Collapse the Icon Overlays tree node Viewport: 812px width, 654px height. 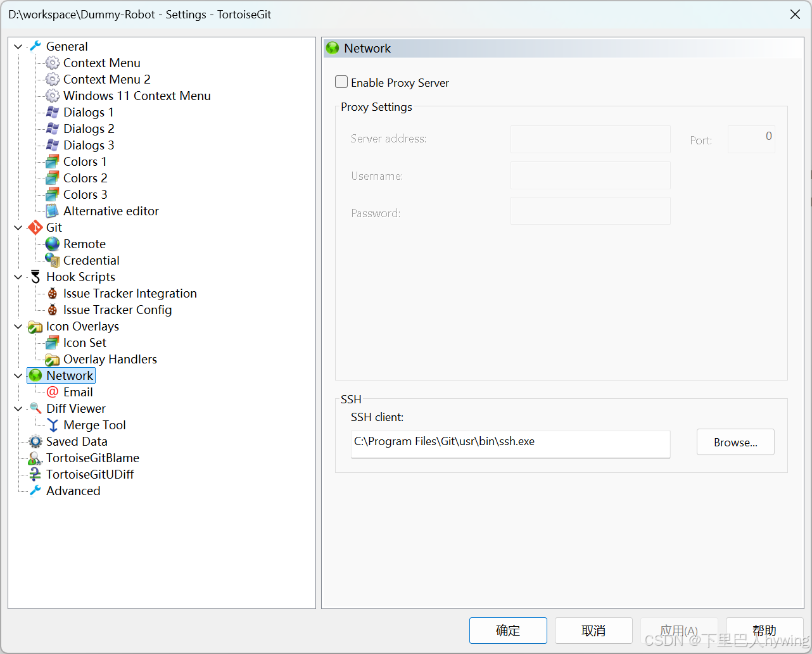pos(18,327)
